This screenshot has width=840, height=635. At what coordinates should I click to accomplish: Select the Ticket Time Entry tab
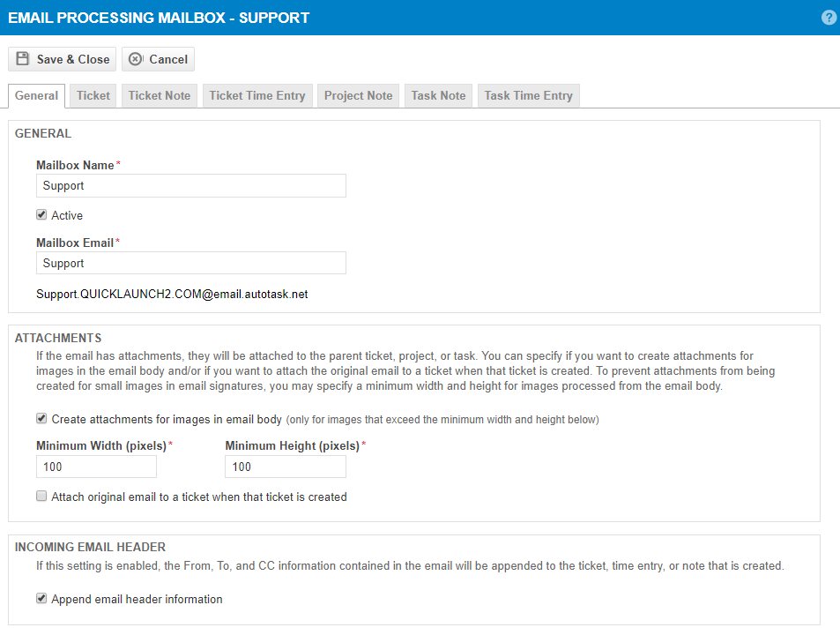tap(256, 95)
